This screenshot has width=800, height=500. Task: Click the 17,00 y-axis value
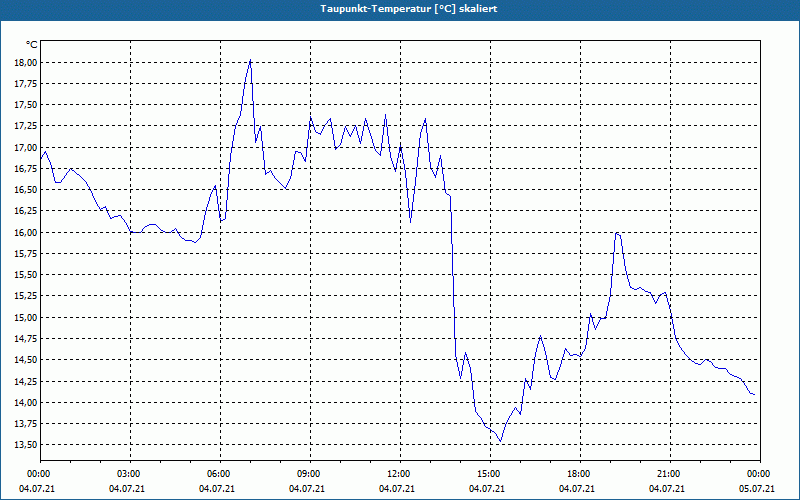(x=25, y=147)
